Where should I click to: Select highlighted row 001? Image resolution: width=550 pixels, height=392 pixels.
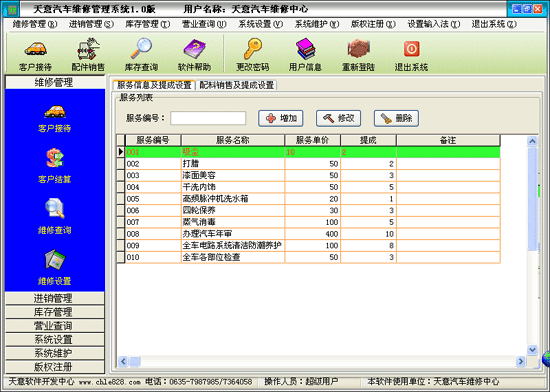(313, 152)
